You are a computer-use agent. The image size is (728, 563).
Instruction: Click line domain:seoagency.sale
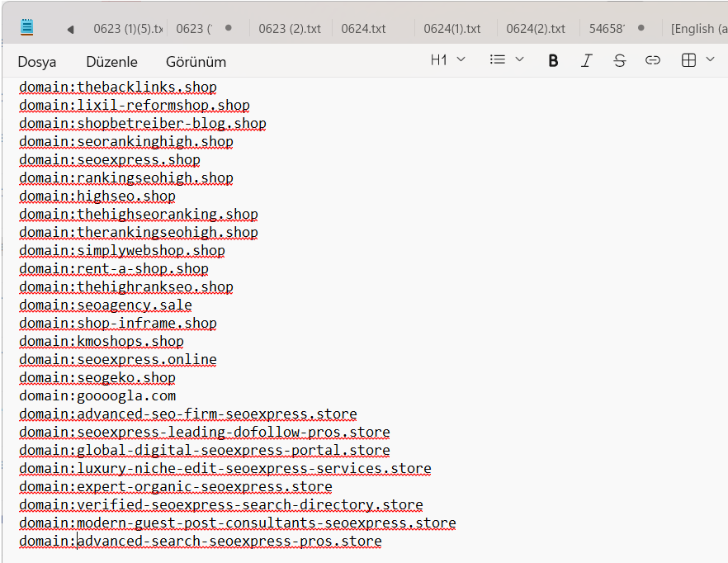[x=106, y=305]
